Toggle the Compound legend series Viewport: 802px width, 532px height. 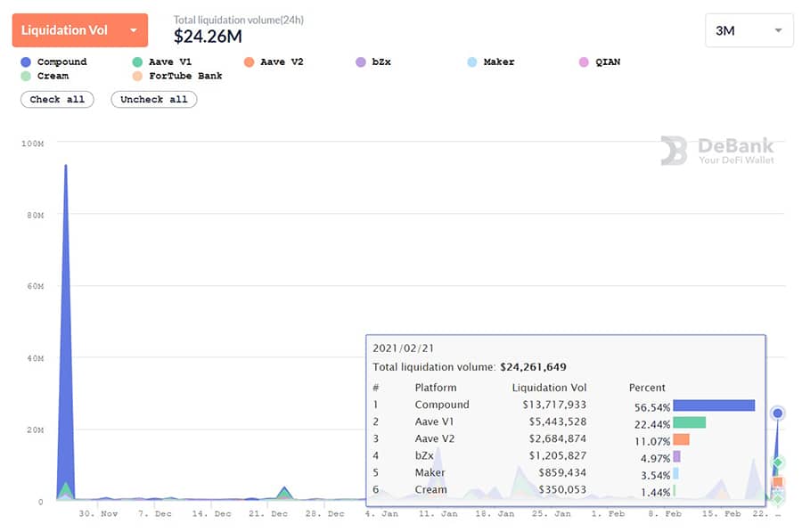click(x=53, y=61)
